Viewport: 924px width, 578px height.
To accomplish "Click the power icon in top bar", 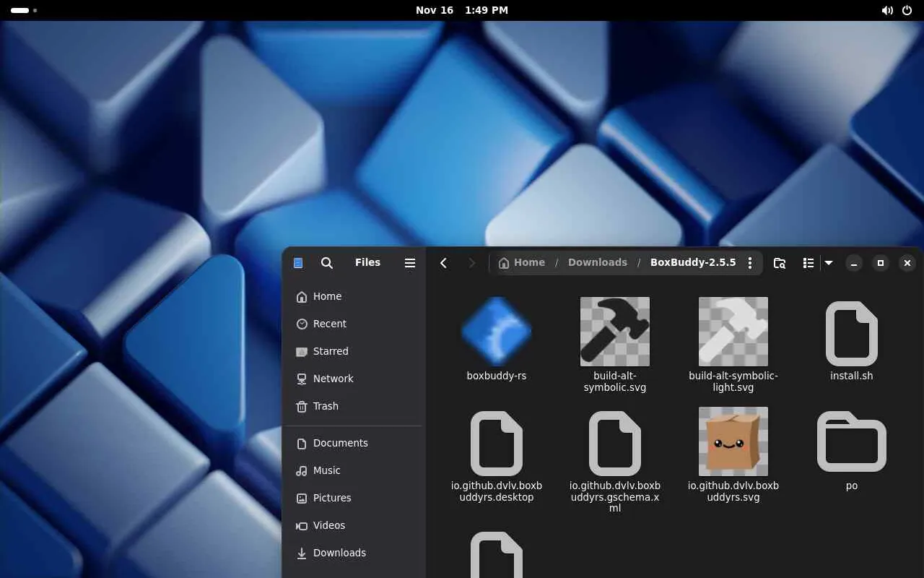I will click(907, 10).
